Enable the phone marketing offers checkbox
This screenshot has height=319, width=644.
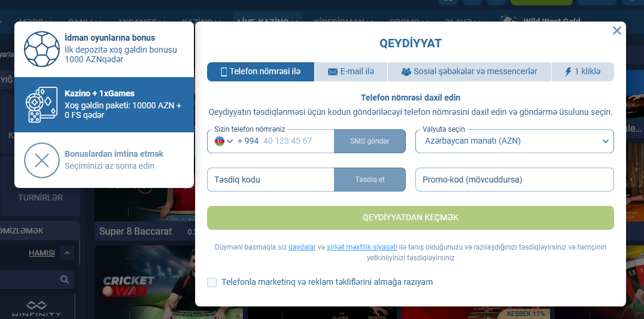click(212, 282)
